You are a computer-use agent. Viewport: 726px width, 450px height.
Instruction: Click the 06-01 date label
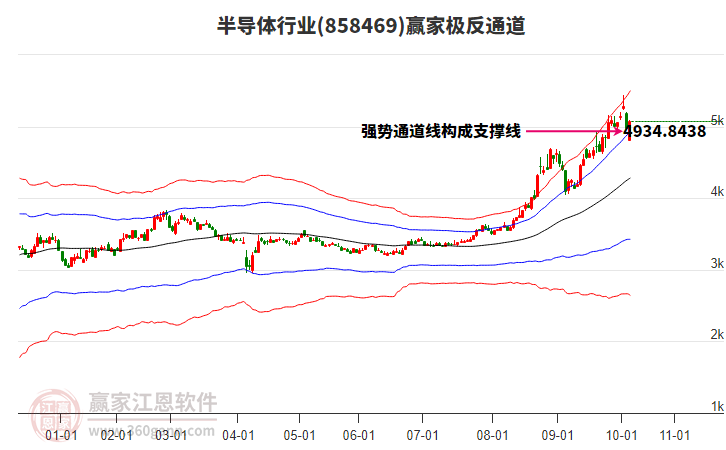pyautogui.click(x=358, y=436)
